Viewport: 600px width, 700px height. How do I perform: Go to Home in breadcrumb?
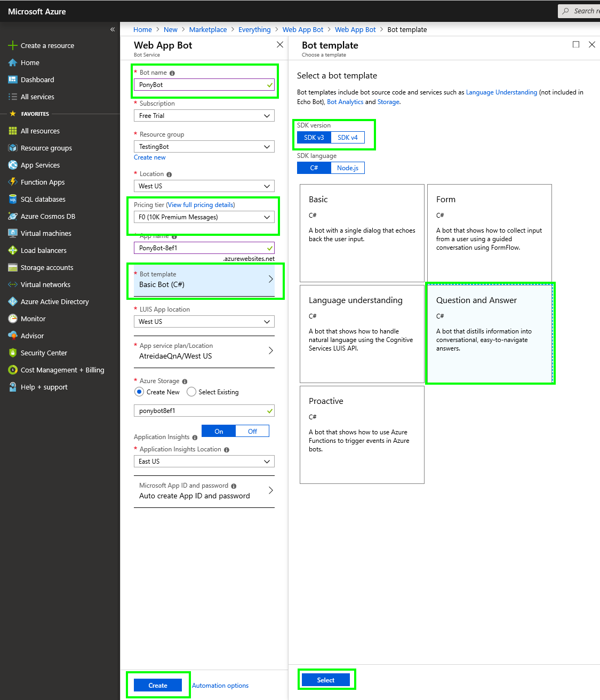click(x=142, y=29)
